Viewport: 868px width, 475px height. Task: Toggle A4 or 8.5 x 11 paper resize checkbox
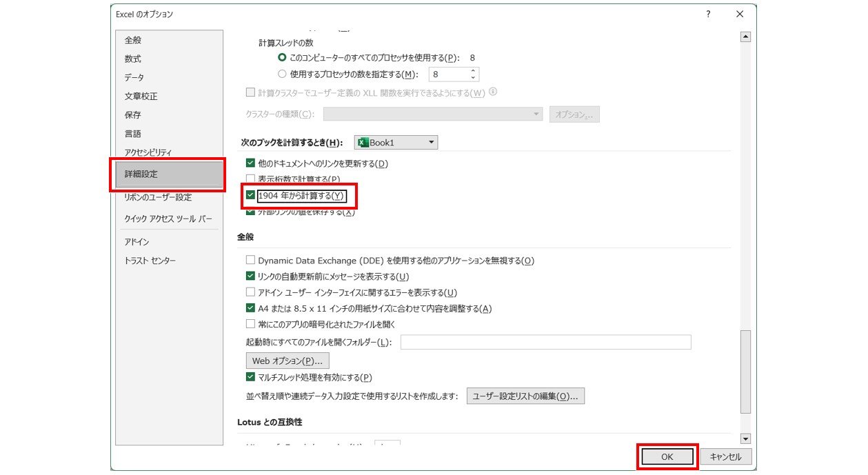click(250, 308)
